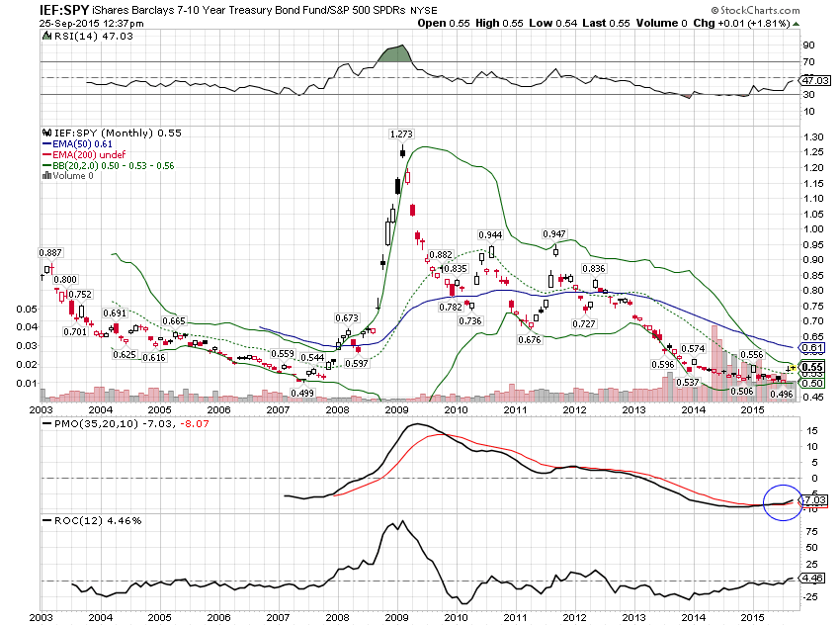The width and height of the screenshot is (840, 626).
Task: Click the red -8.07 PMO signal value
Action: pyautogui.click(x=194, y=423)
